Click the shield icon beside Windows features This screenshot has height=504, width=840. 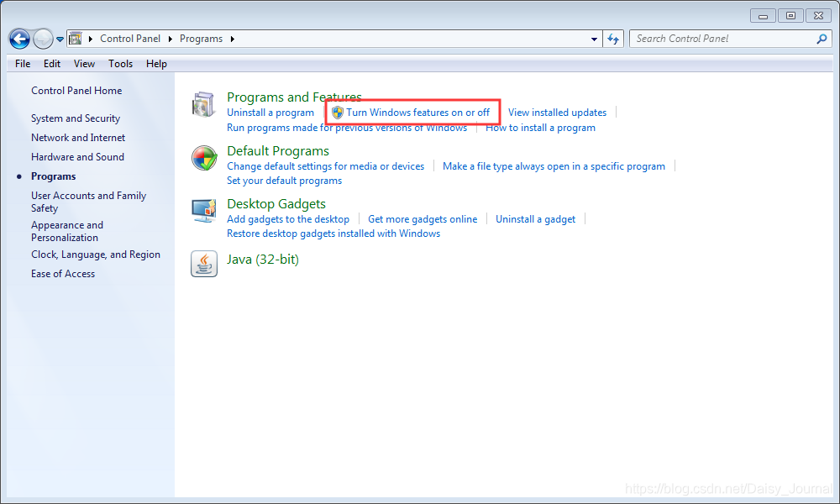(x=337, y=113)
